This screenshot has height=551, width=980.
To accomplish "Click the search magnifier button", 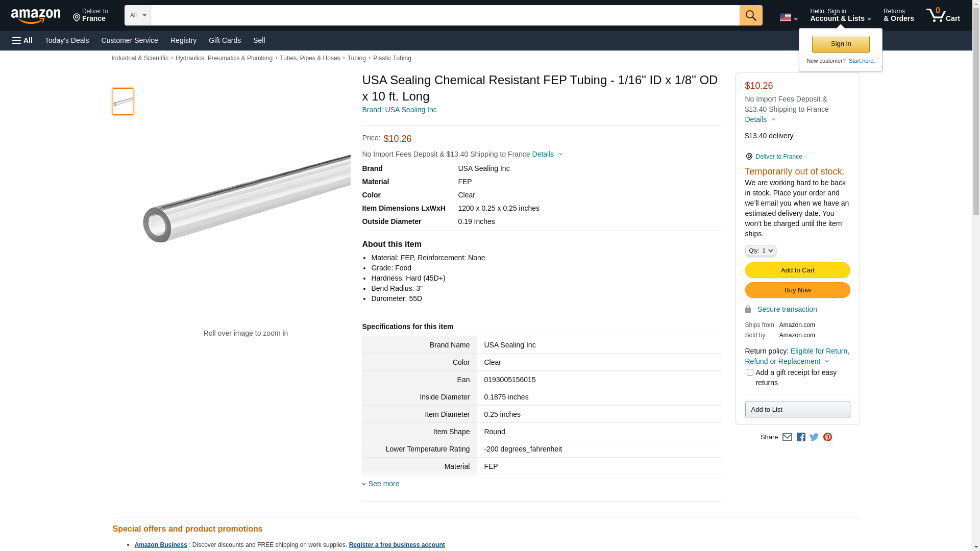I will coord(750,15).
